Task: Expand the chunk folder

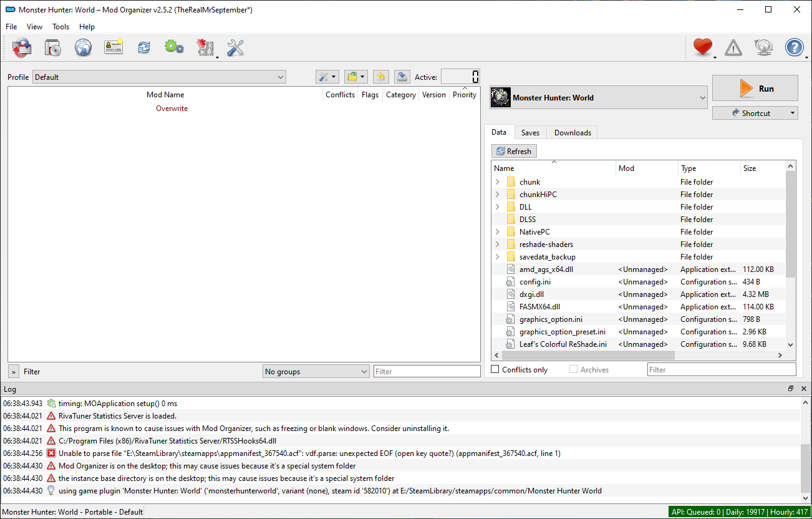Action: pos(497,182)
